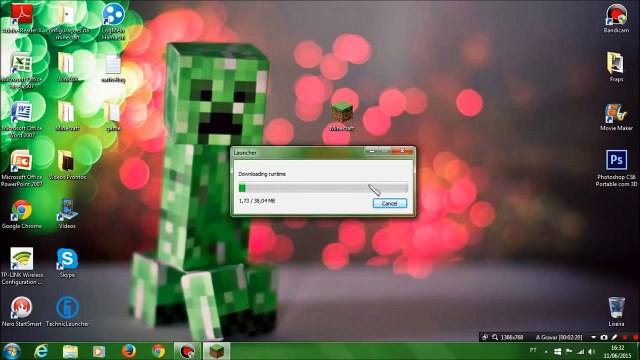Click the Bandicam overlay magnifier icon

coord(495,337)
